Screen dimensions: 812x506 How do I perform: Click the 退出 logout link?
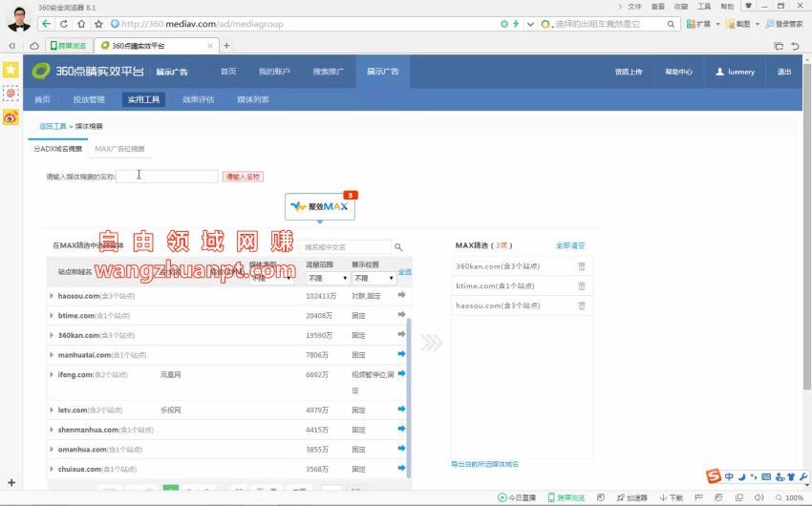pyautogui.click(x=784, y=72)
